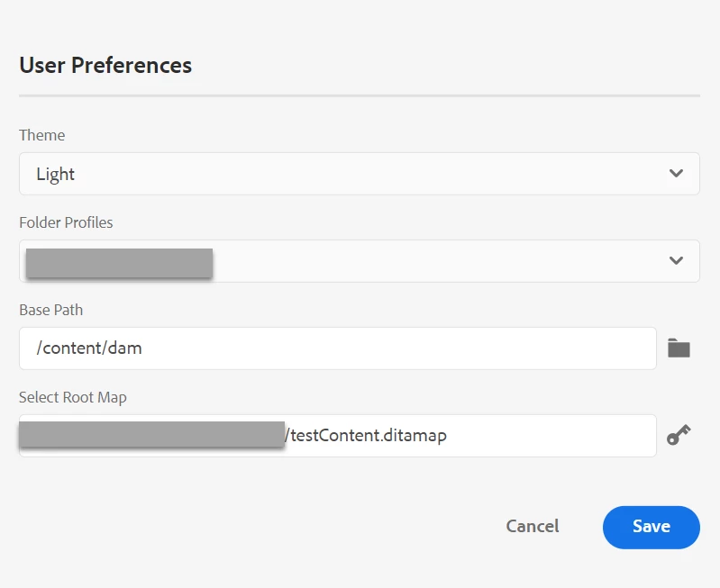Click the testContent.ditamap text
Image resolution: width=720 pixels, height=588 pixels.
[369, 436]
